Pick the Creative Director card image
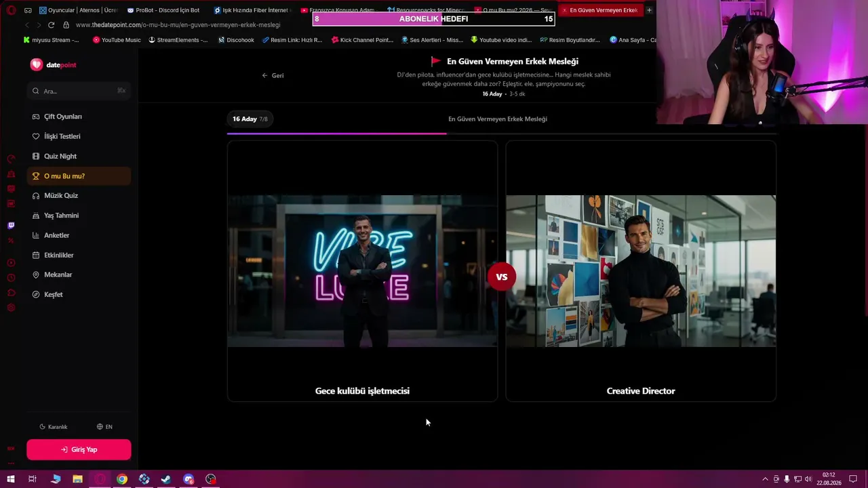 click(x=641, y=271)
